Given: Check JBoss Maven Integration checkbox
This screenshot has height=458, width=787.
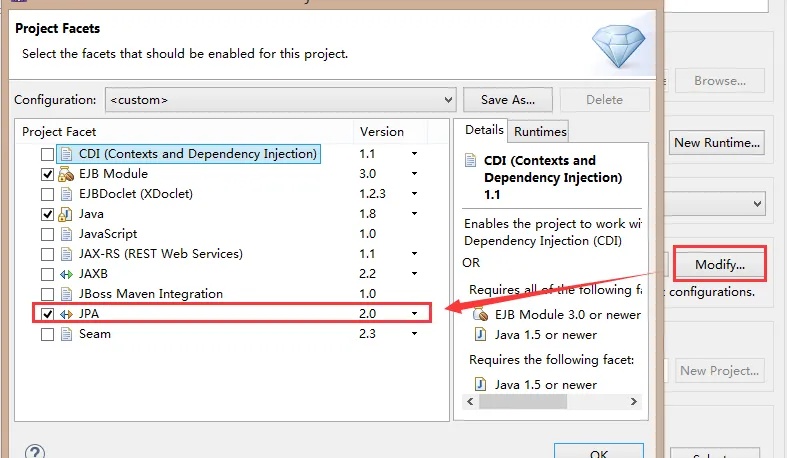Looking at the screenshot, I should pos(47,294).
